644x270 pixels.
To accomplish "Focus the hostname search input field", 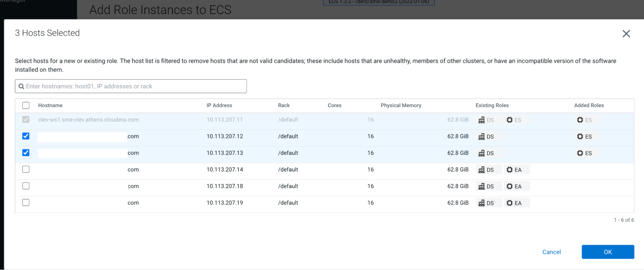I will (135, 86).
